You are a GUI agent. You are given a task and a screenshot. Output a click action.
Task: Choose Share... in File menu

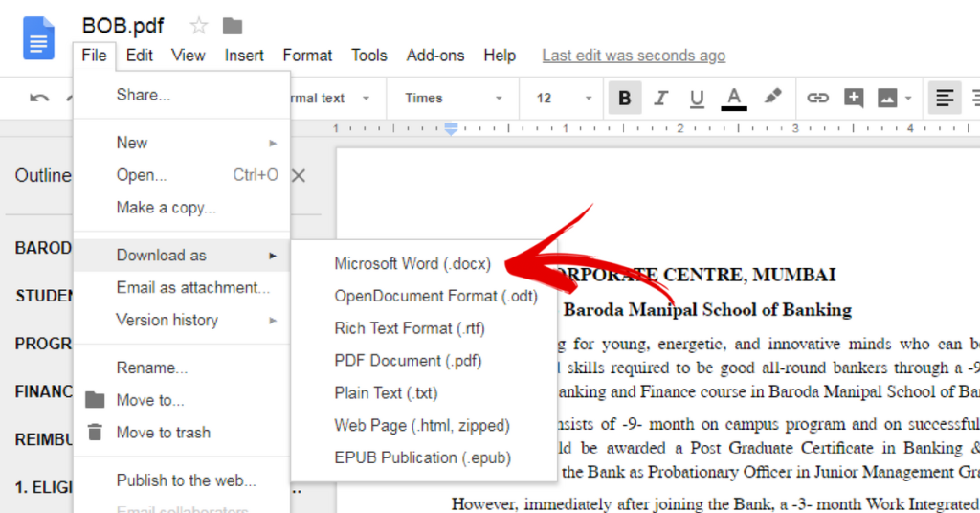(181, 95)
